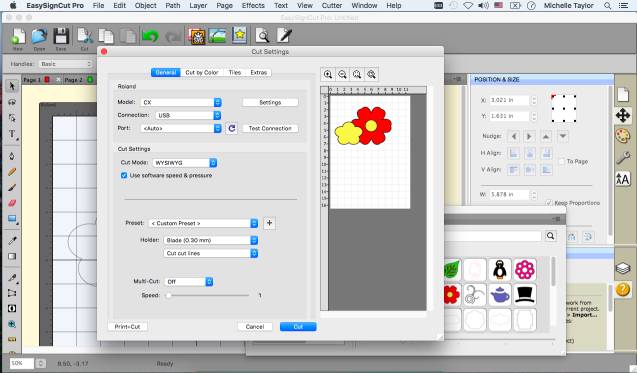Open the text AA panel icon
Screen dimensions: 637x373
pyautogui.click(x=623, y=179)
